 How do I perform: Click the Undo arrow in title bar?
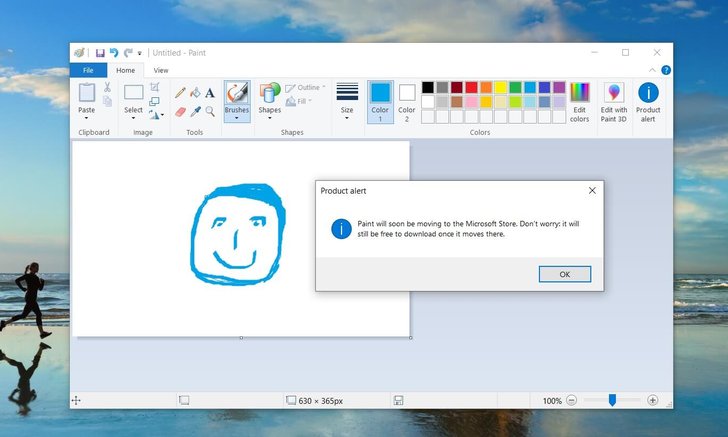[114, 53]
